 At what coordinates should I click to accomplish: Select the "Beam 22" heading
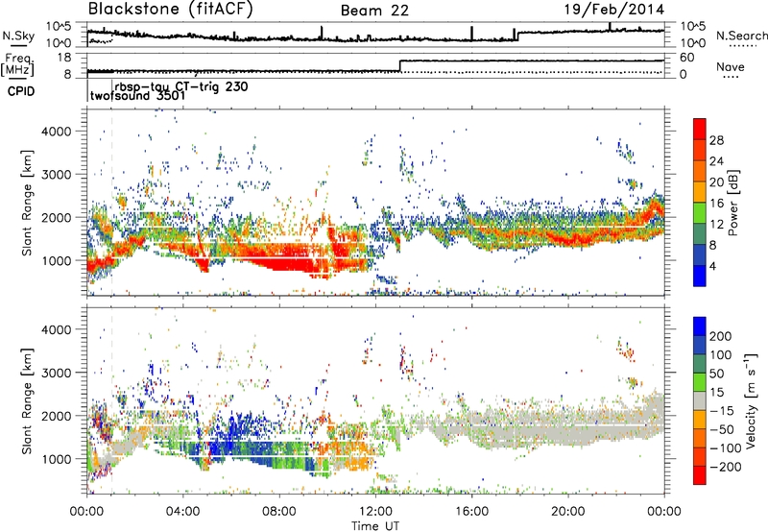point(374,11)
